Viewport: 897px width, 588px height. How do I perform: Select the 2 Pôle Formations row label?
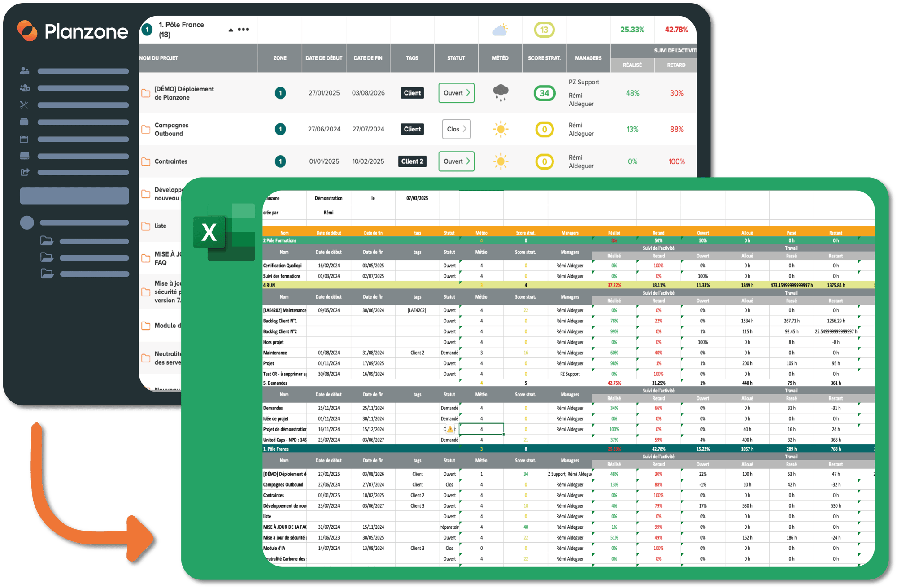tap(279, 241)
